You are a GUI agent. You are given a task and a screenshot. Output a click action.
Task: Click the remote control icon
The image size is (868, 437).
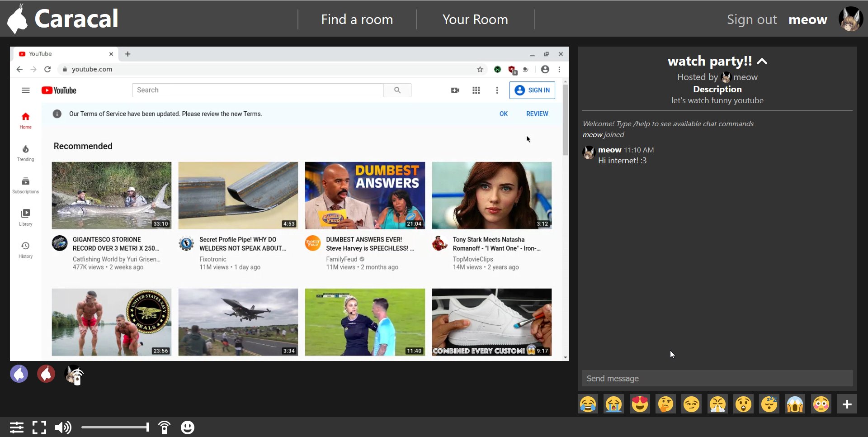pyautogui.click(x=164, y=427)
